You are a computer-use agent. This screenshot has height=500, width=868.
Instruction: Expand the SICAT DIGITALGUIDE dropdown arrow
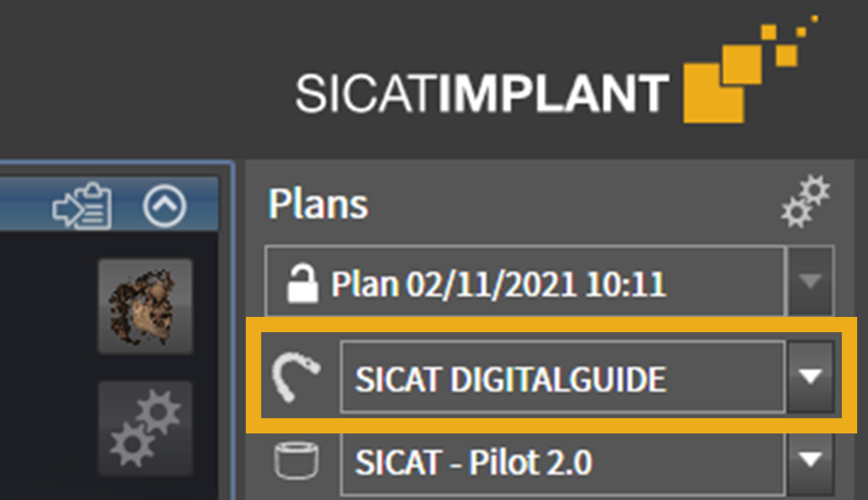(811, 377)
